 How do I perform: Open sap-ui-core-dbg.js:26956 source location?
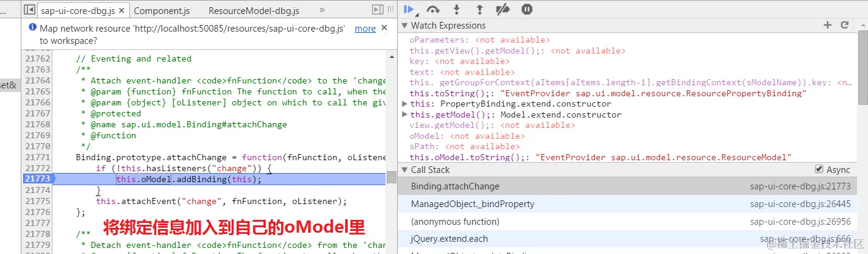[800, 222]
